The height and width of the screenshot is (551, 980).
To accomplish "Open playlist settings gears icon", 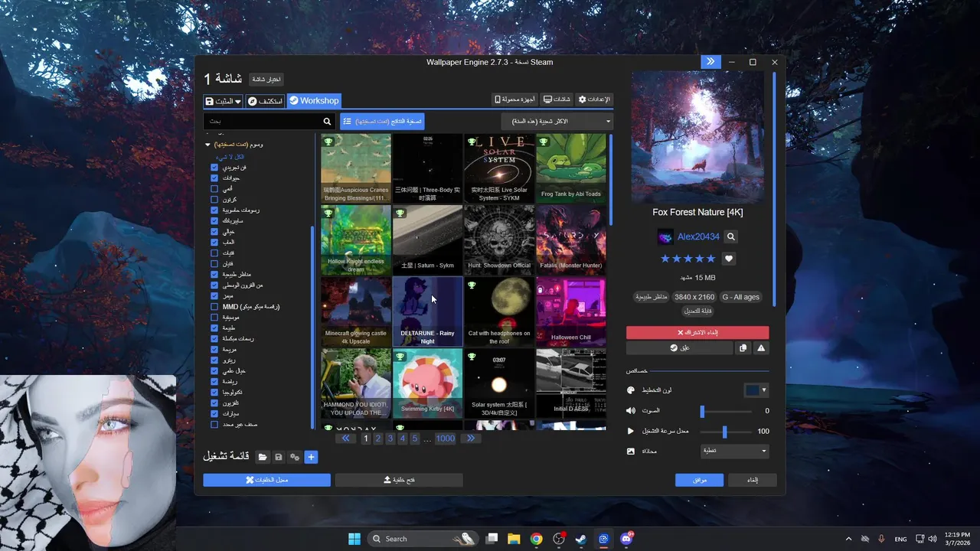I will 295,457.
